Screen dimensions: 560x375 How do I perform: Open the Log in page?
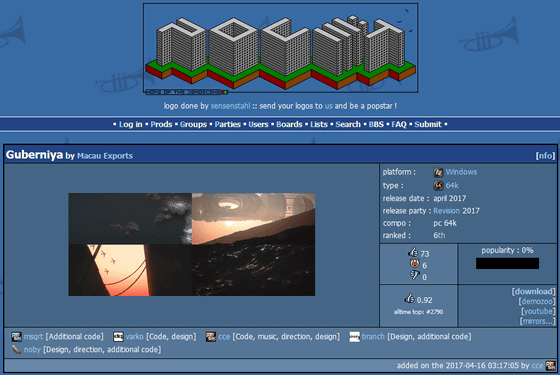tap(130, 124)
